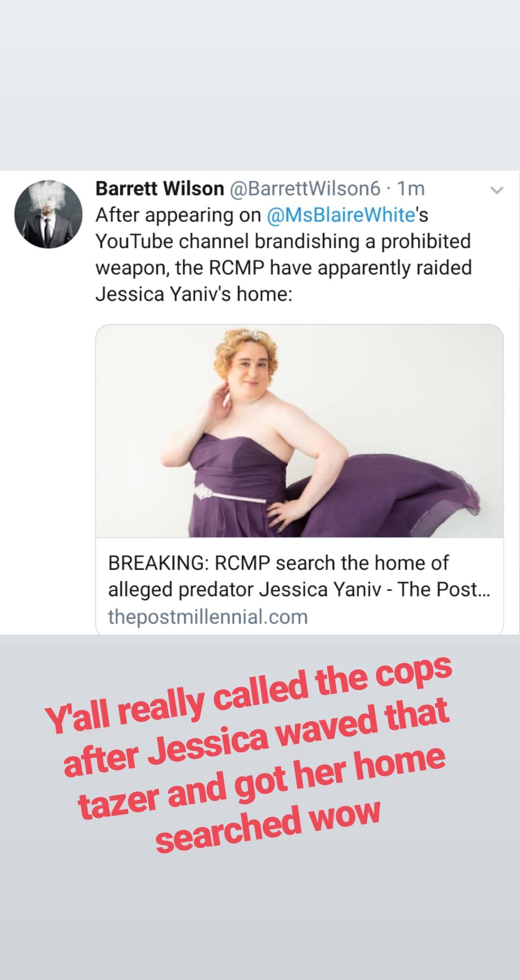Viewport: 520px width, 980px height.
Task: Expand the tweet options chevron
Action: [x=496, y=190]
